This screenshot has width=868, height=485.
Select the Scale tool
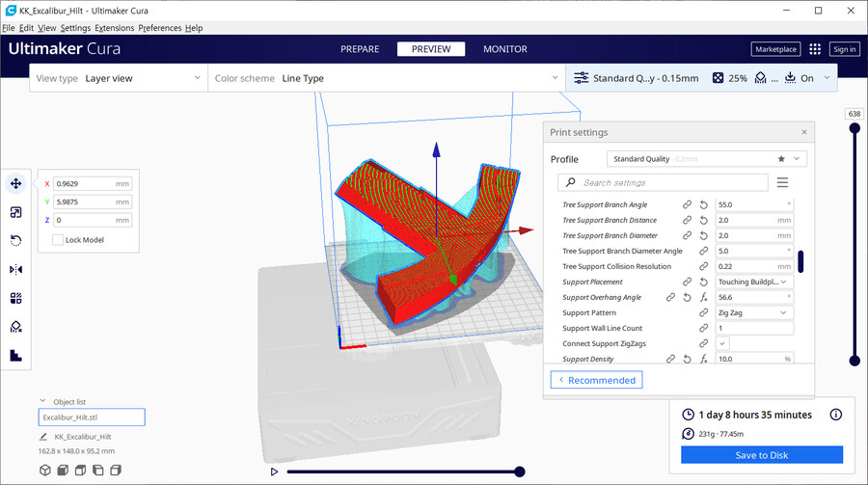(x=15, y=212)
